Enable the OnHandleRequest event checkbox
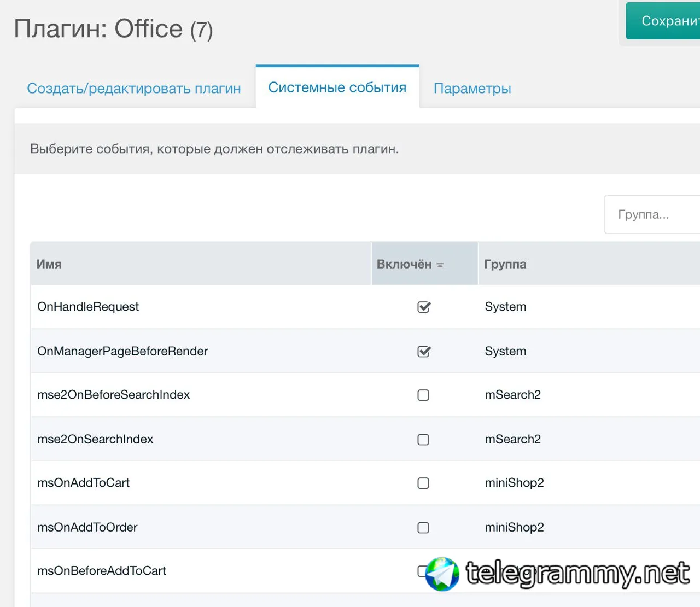Screen dimensions: 700x607 pyautogui.click(x=424, y=307)
